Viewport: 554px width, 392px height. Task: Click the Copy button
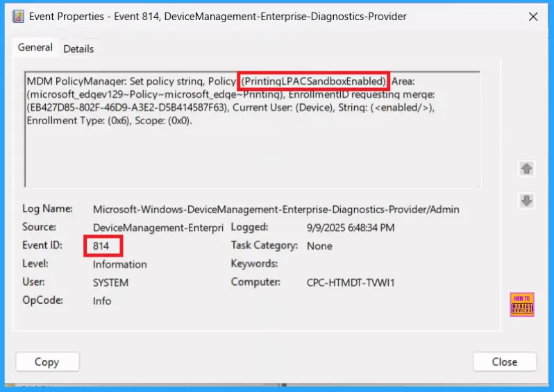47,361
